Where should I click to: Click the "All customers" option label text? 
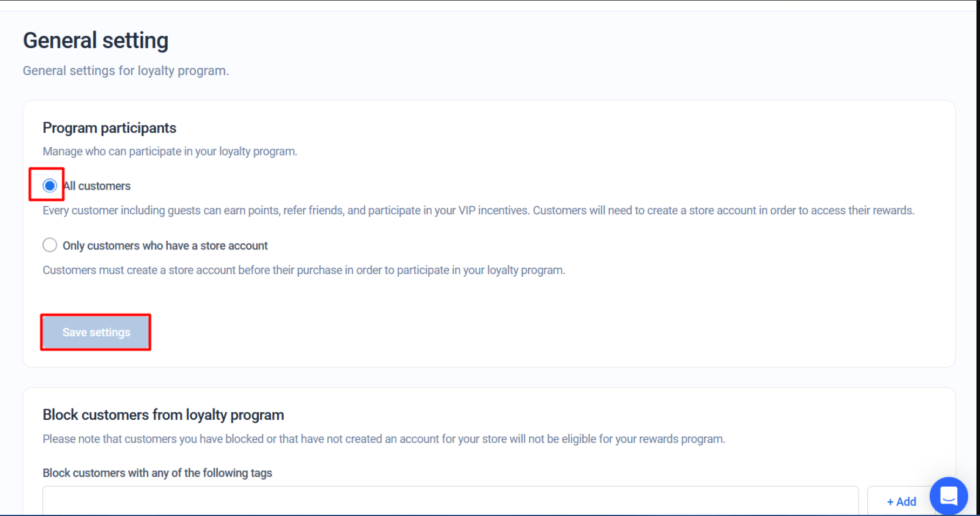[x=97, y=186]
